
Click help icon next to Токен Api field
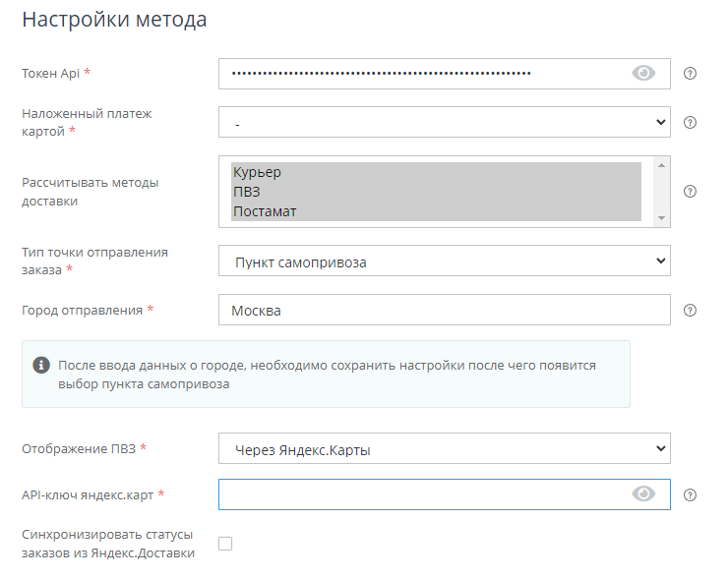pyautogui.click(x=690, y=73)
